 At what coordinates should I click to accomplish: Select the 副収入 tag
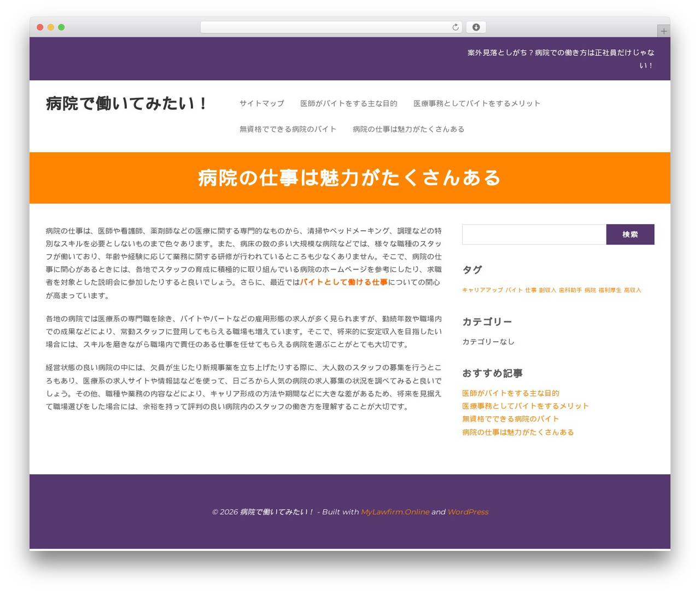547,290
